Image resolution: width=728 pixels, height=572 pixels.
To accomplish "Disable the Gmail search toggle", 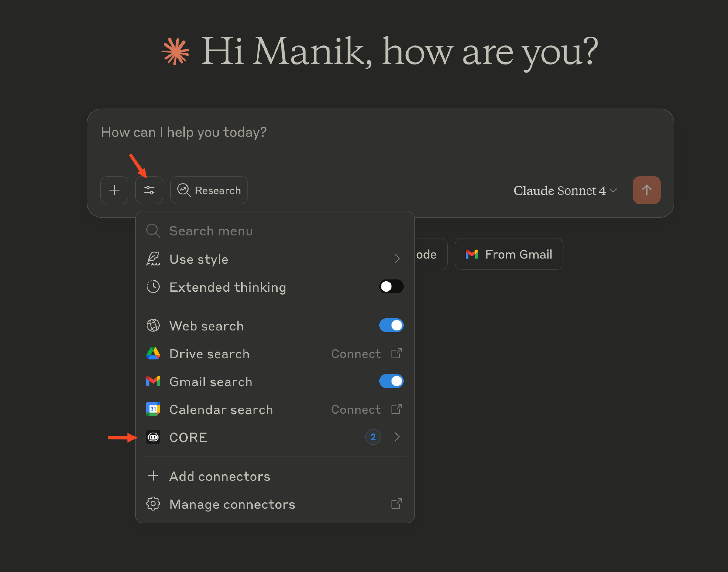I will [x=391, y=381].
